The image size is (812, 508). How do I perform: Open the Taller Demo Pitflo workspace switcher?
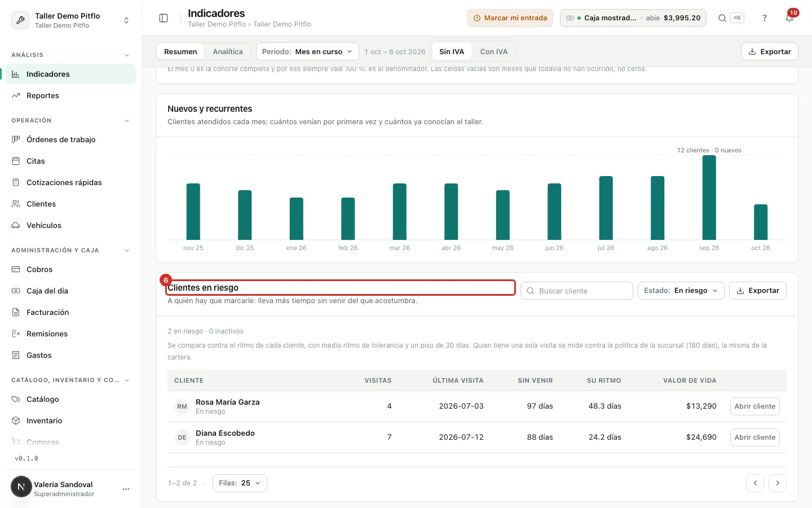click(70, 20)
